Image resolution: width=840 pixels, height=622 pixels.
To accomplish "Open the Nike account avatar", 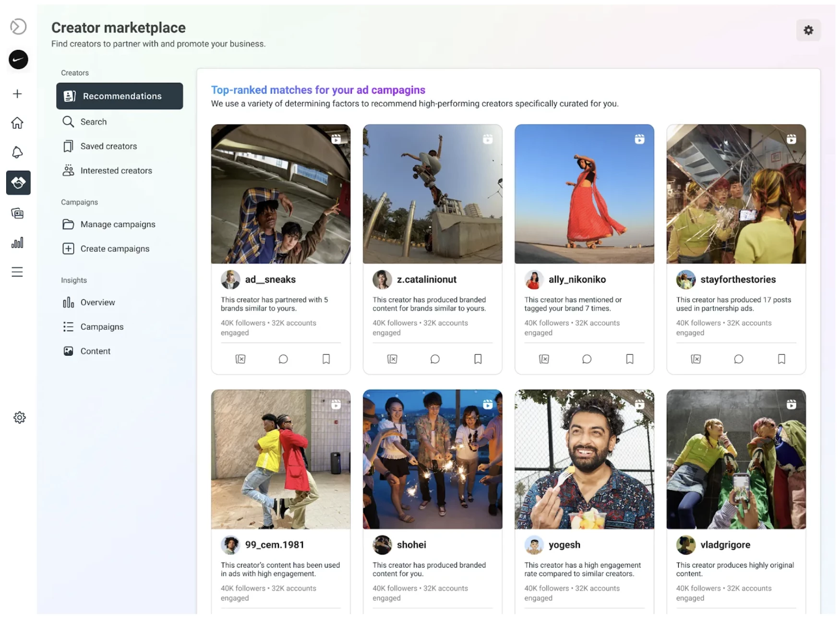I will [x=18, y=60].
